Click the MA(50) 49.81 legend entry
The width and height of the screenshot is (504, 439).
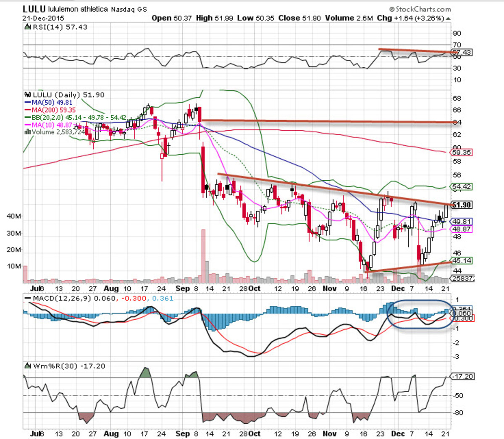[52, 103]
